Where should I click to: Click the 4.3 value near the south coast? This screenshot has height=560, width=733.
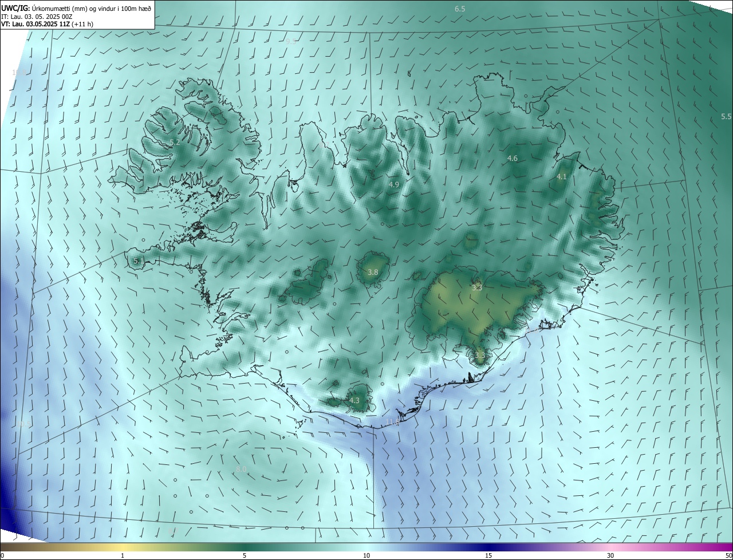354,401
